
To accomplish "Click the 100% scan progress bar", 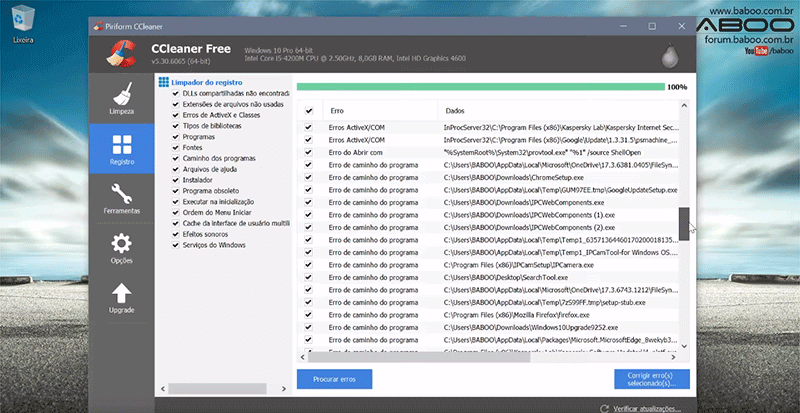I will pos(481,87).
